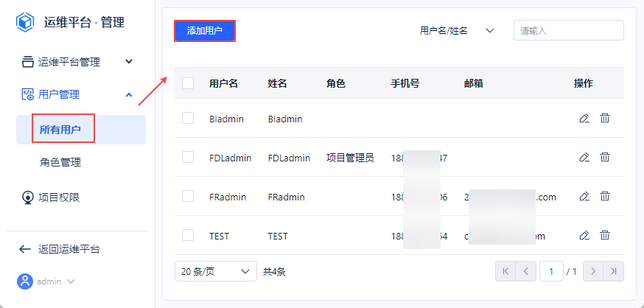Expand the 运维平台管理 menu section
The image size is (644, 308).
[77, 62]
